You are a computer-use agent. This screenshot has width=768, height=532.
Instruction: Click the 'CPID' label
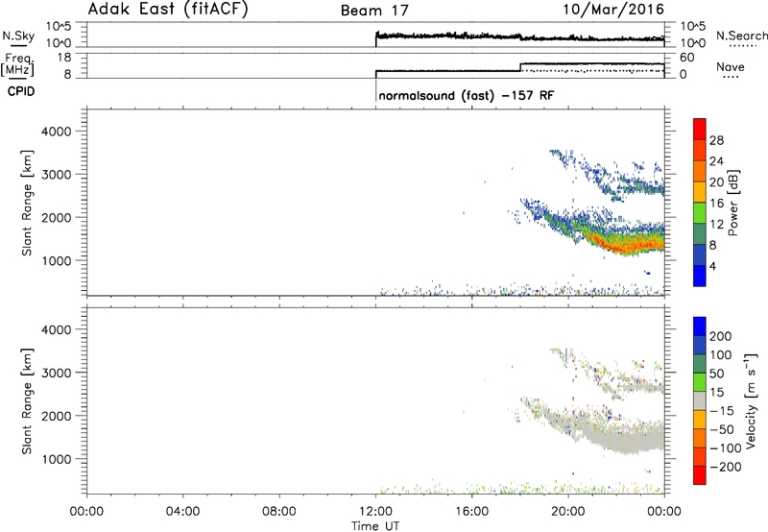click(21, 91)
